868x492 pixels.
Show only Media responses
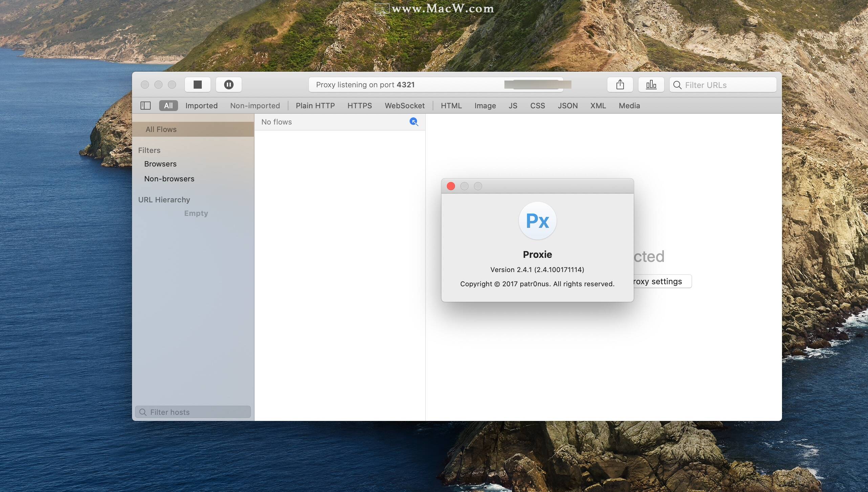pyautogui.click(x=629, y=106)
